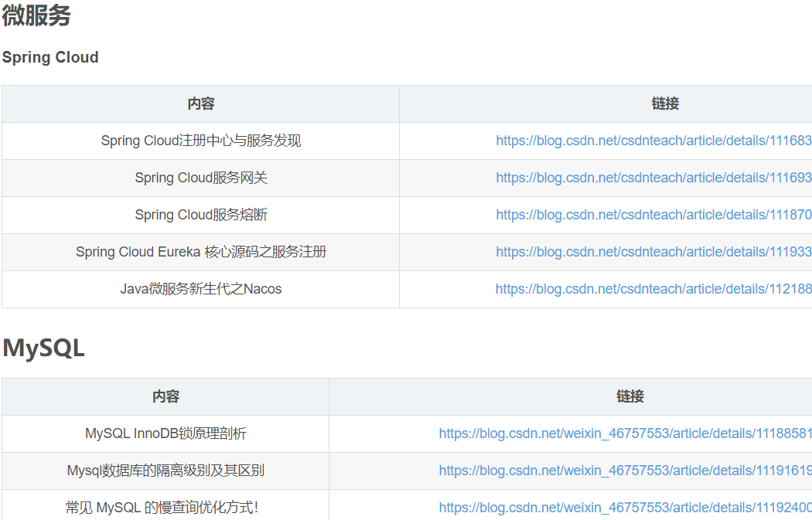Open the Spring Cloud服务熔断 article link
Image resolution: width=812 pixels, height=520 pixels.
653,215
